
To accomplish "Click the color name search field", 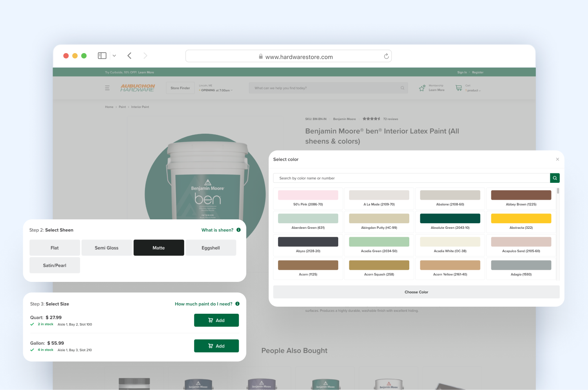I will [412, 178].
